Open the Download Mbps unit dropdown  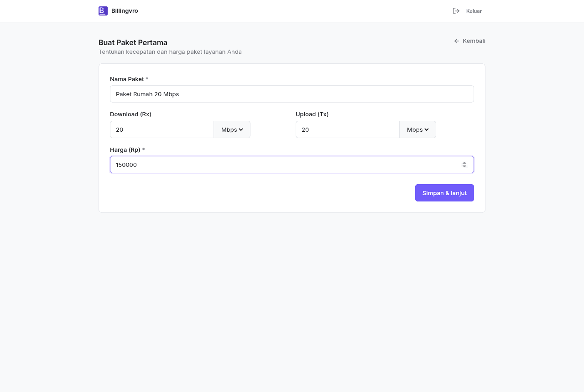232,129
